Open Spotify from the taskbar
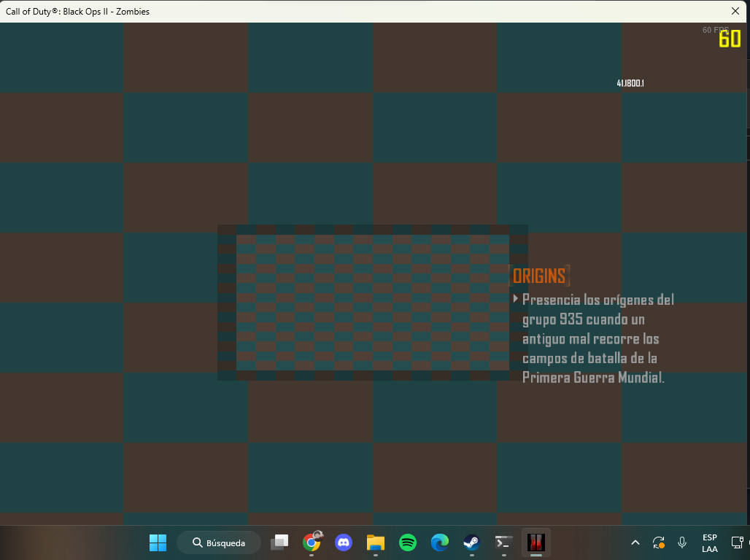Image resolution: width=750 pixels, height=560 pixels. tap(408, 542)
